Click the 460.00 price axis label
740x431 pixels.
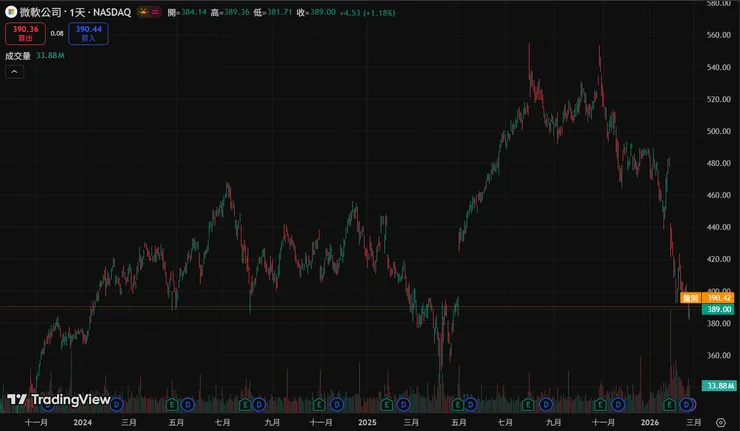tap(719, 195)
